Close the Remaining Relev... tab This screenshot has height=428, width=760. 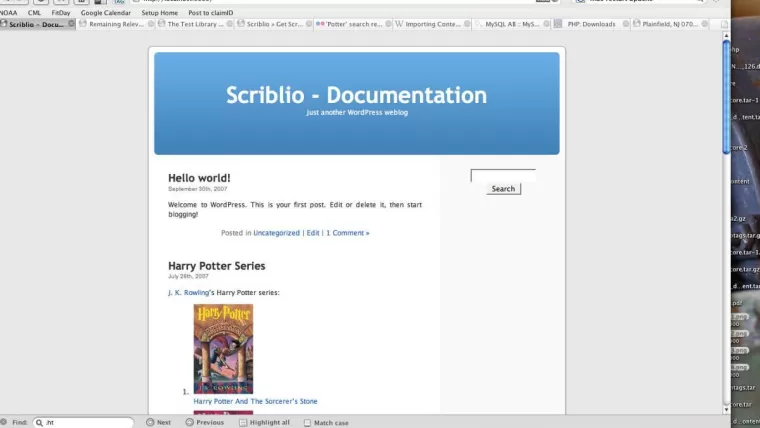click(x=151, y=24)
